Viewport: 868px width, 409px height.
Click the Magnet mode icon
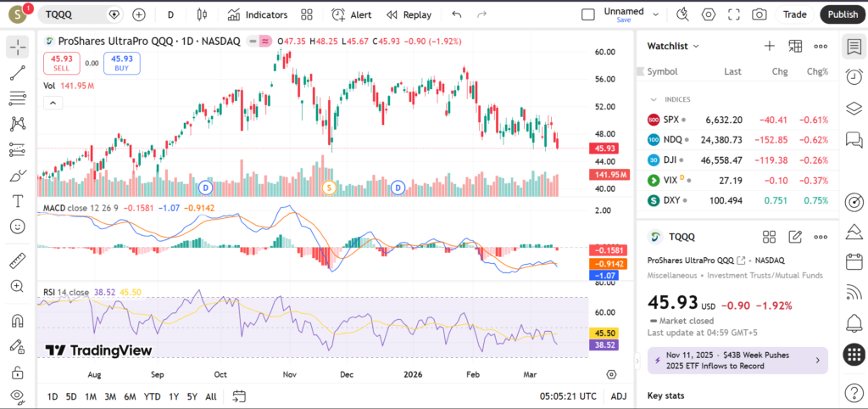17,321
